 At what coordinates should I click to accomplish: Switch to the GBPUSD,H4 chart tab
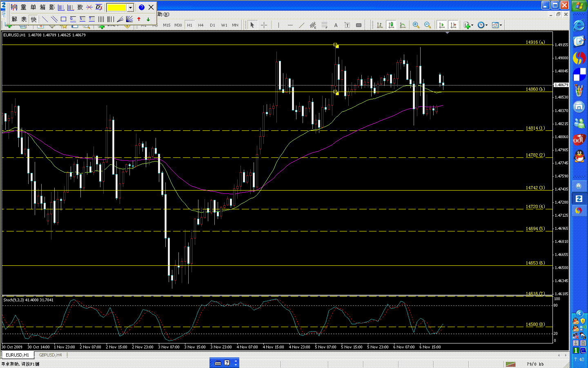point(50,355)
